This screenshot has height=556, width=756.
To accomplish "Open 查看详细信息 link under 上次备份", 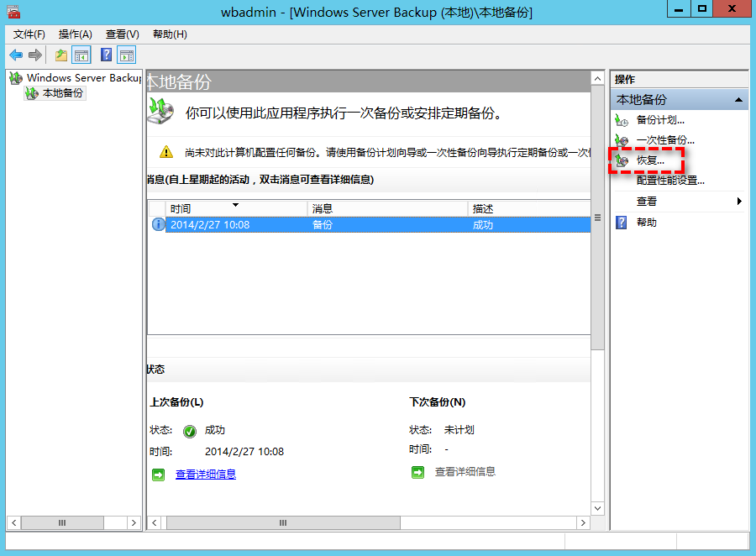I will click(206, 475).
